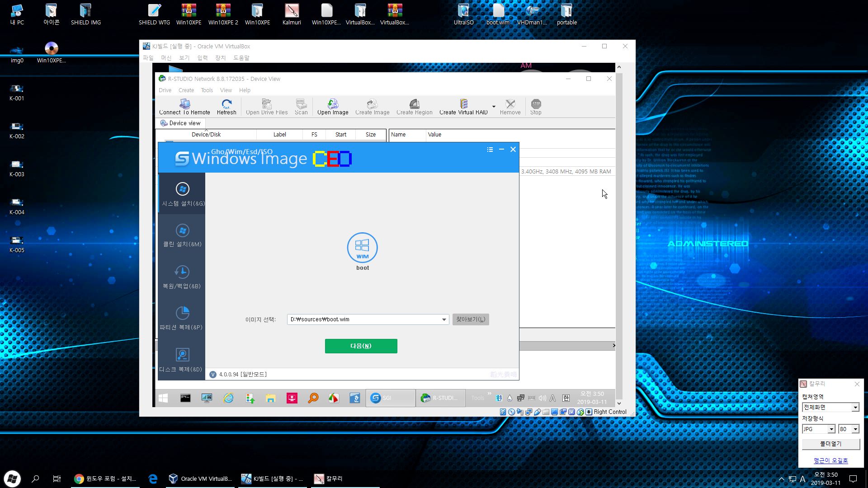Select the Device view tab
The image size is (868, 488).
coord(180,123)
